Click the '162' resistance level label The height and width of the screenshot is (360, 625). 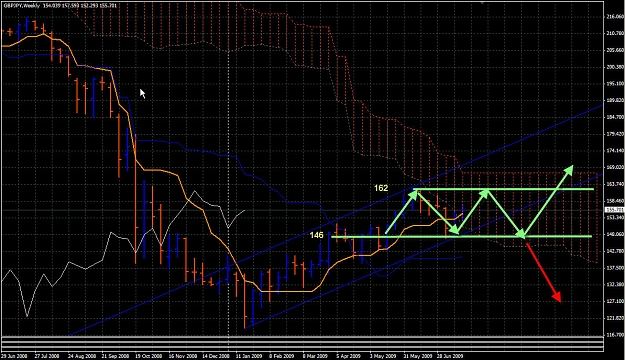381,188
